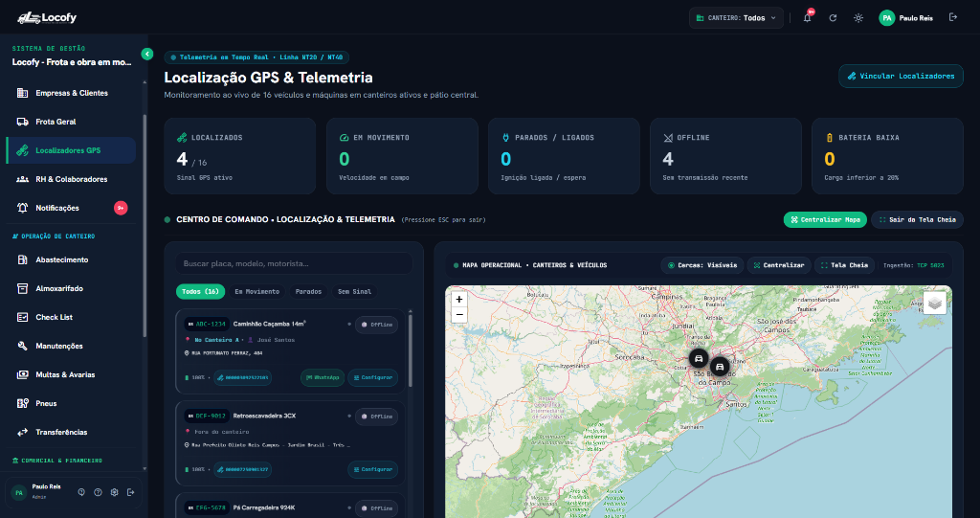Open the help question-mark icon in sidebar footer

pyautogui.click(x=98, y=492)
